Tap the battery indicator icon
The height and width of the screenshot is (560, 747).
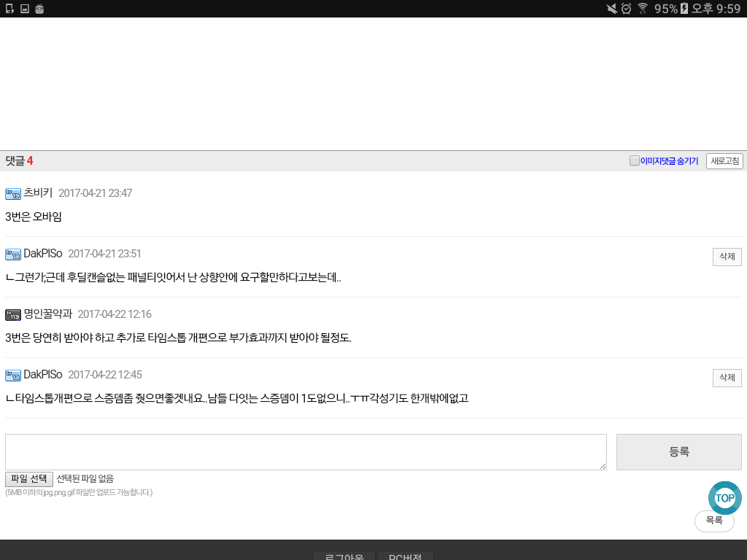[x=684, y=9]
